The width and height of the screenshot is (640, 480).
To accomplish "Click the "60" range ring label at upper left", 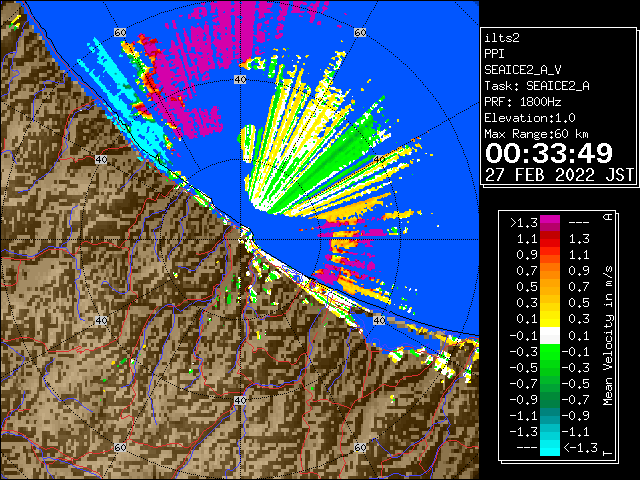I will 120,33.
